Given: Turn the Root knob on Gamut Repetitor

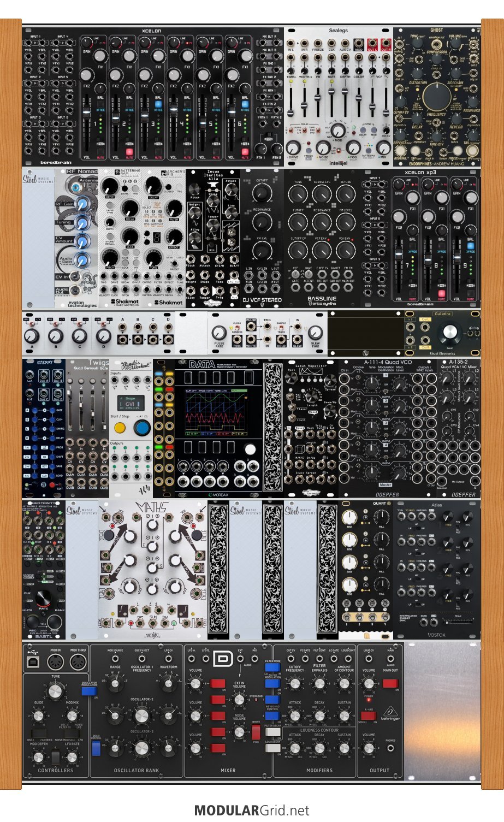Looking at the screenshot, I should (x=293, y=379).
